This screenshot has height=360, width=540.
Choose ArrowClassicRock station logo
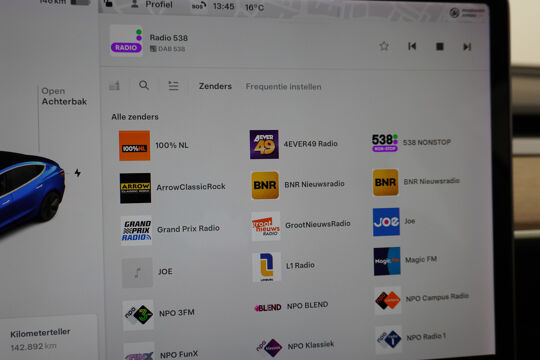[135, 188]
